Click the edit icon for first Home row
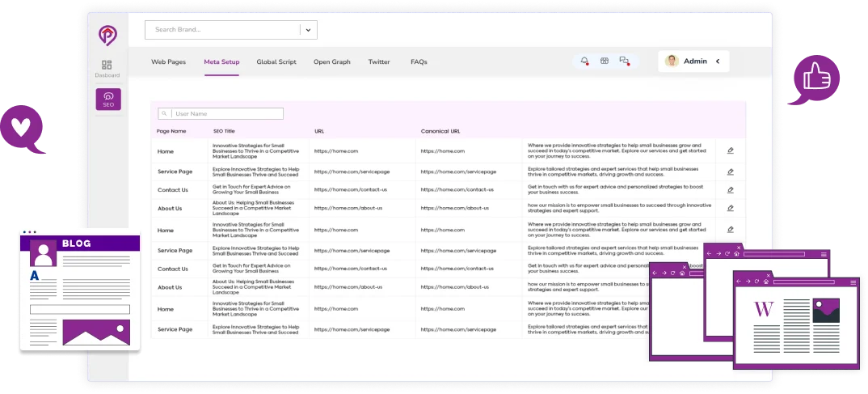868x394 pixels. pos(731,150)
